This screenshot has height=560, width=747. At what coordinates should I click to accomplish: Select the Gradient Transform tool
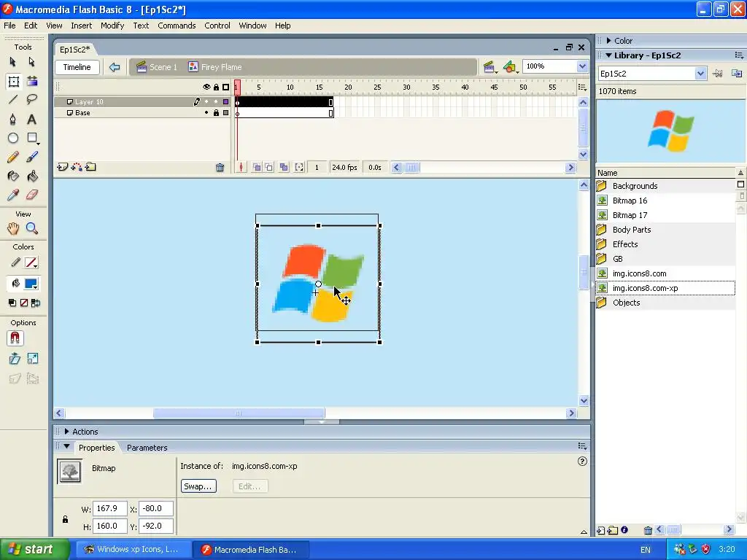[32, 82]
